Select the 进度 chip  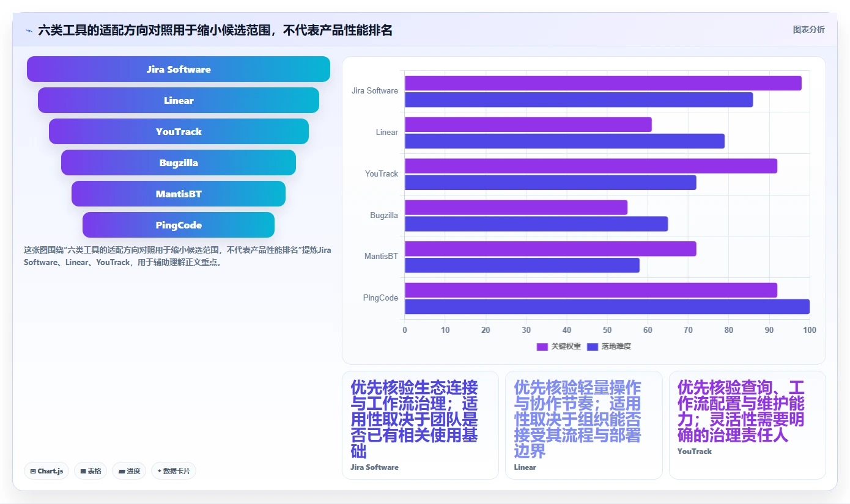[x=129, y=471]
